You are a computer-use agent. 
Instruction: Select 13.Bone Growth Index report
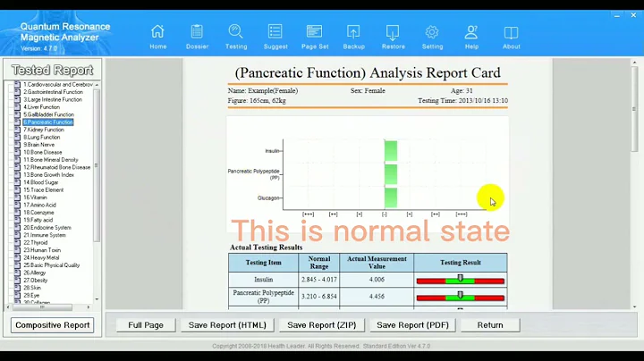pos(48,175)
